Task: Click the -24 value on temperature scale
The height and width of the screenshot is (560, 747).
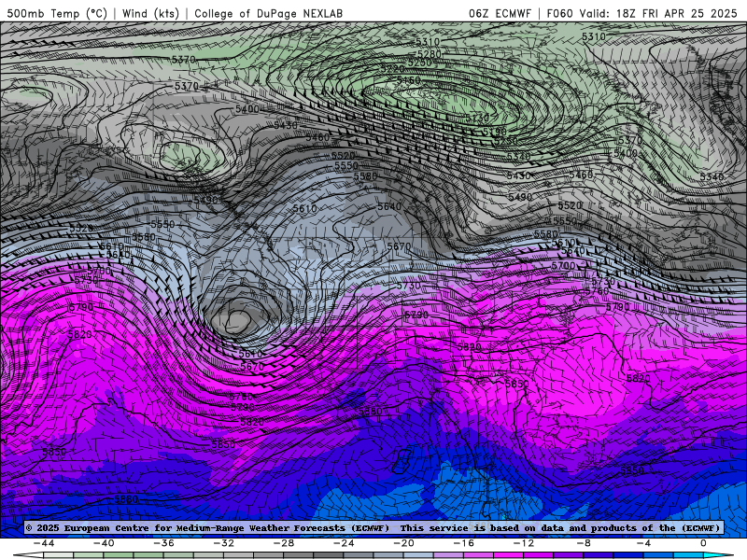Action: pyautogui.click(x=344, y=543)
